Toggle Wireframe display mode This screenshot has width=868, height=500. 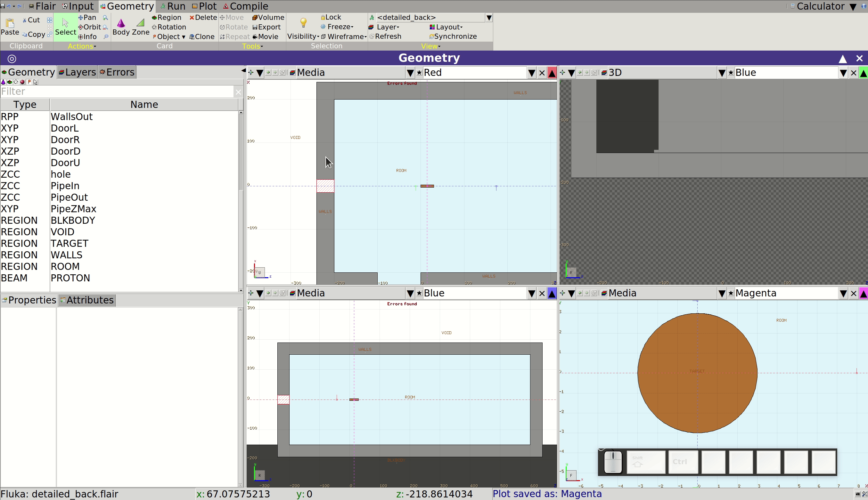pyautogui.click(x=344, y=36)
